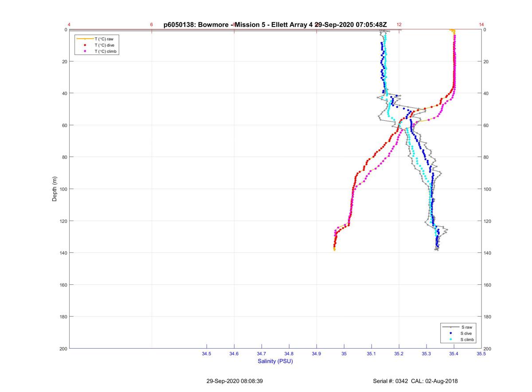Select the 'T (°C) climb' legend entry
The image size is (532, 392).
click(x=106, y=51)
